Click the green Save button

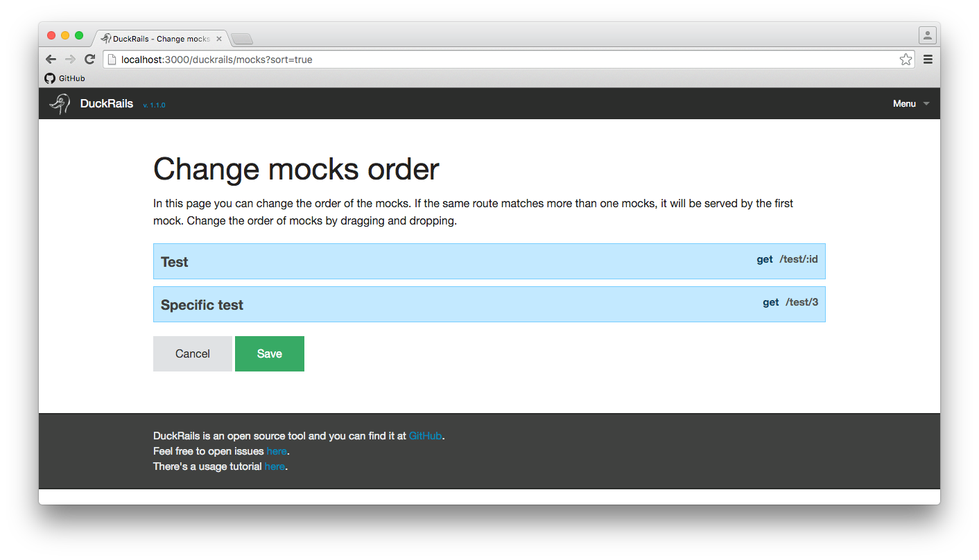pos(270,353)
